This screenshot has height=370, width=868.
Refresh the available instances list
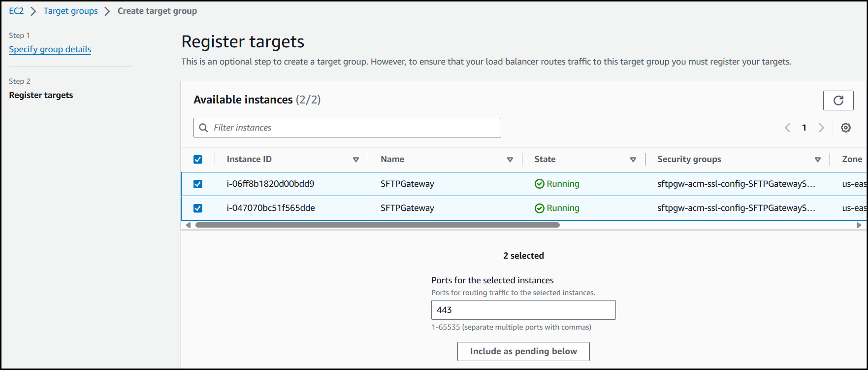(x=838, y=101)
